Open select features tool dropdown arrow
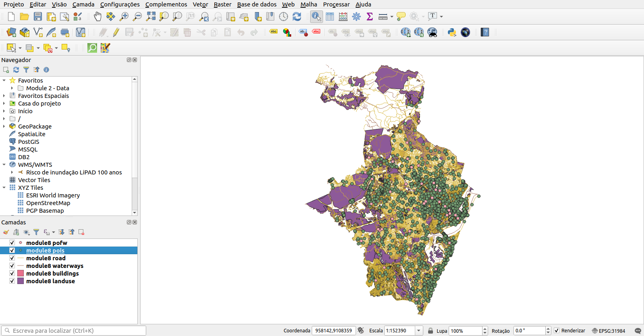The width and height of the screenshot is (644, 336). (x=20, y=48)
